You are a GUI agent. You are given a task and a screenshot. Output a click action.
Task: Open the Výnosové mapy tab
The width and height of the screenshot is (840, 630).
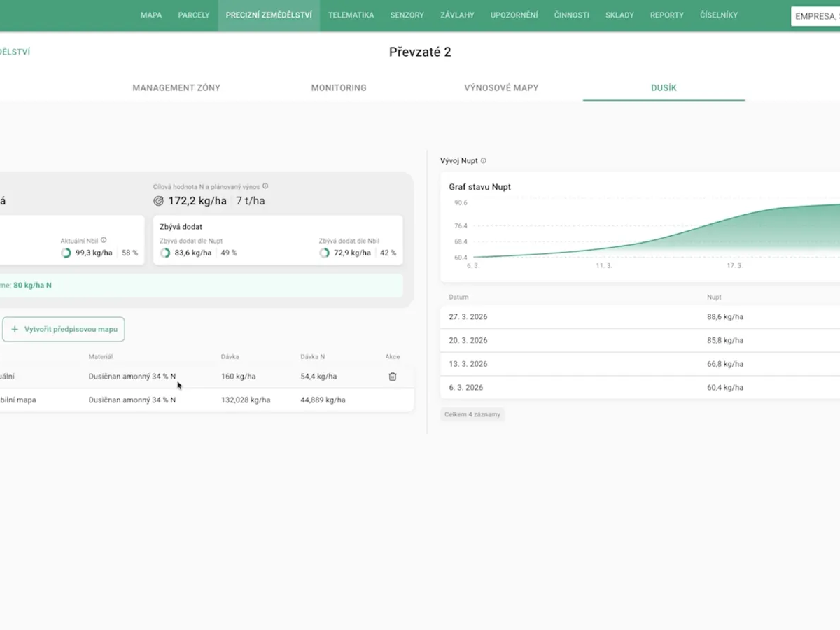click(501, 88)
